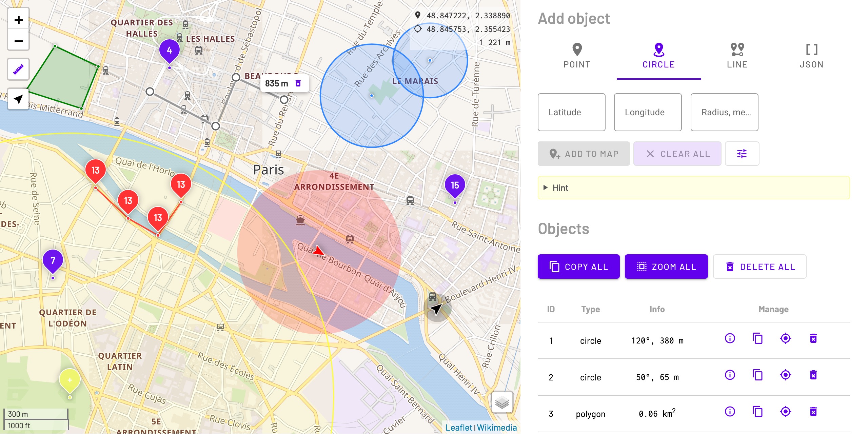Click the Zoom All button
This screenshot has width=868, height=434.
pos(666,267)
